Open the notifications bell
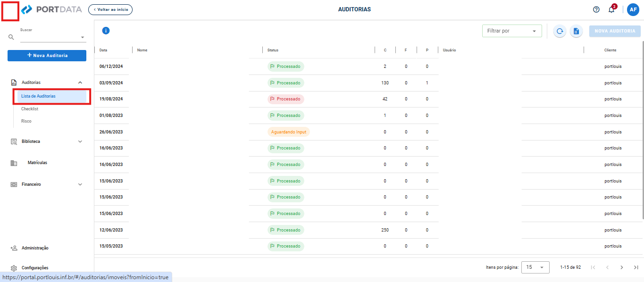644x282 pixels. click(x=611, y=9)
